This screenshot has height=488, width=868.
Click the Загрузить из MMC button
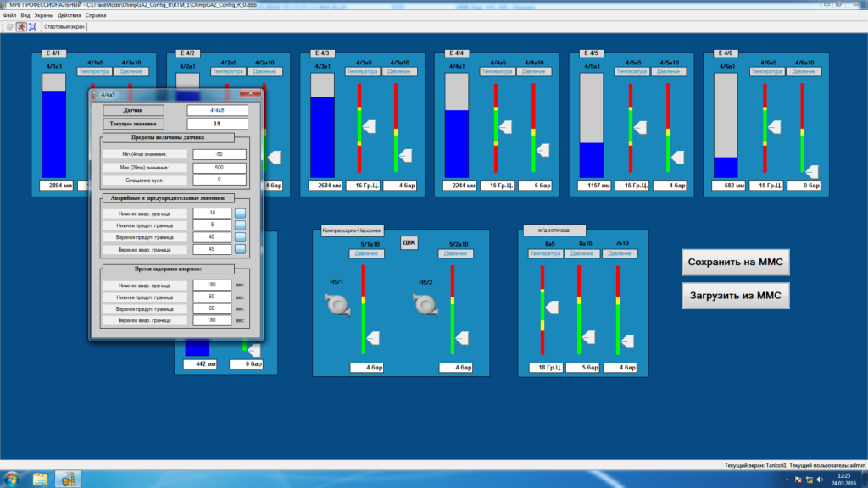737,296
